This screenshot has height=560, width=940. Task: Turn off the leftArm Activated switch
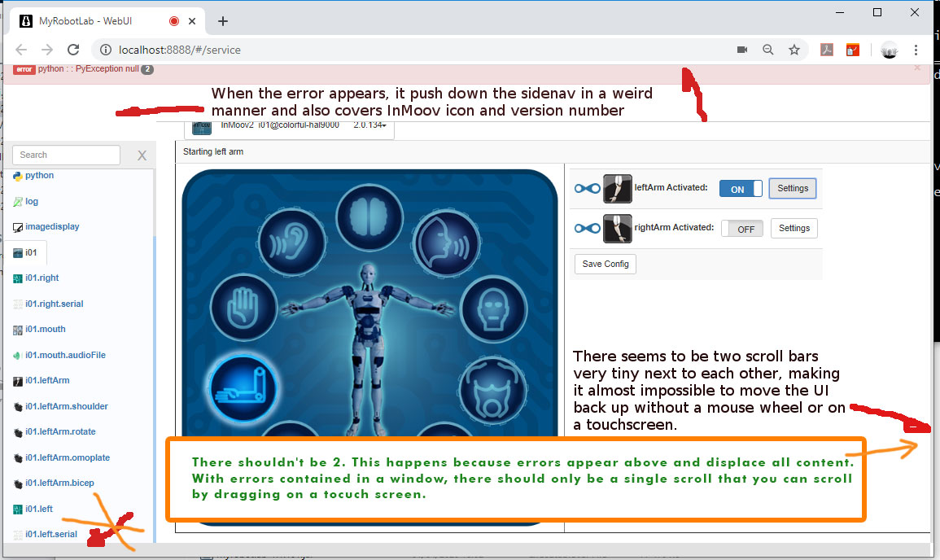point(741,189)
